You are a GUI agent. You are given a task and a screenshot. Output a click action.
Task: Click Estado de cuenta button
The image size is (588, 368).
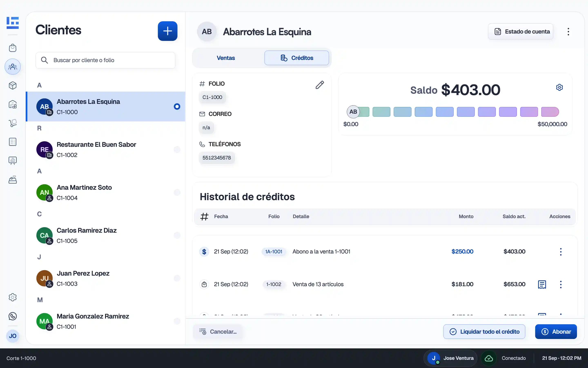(520, 32)
